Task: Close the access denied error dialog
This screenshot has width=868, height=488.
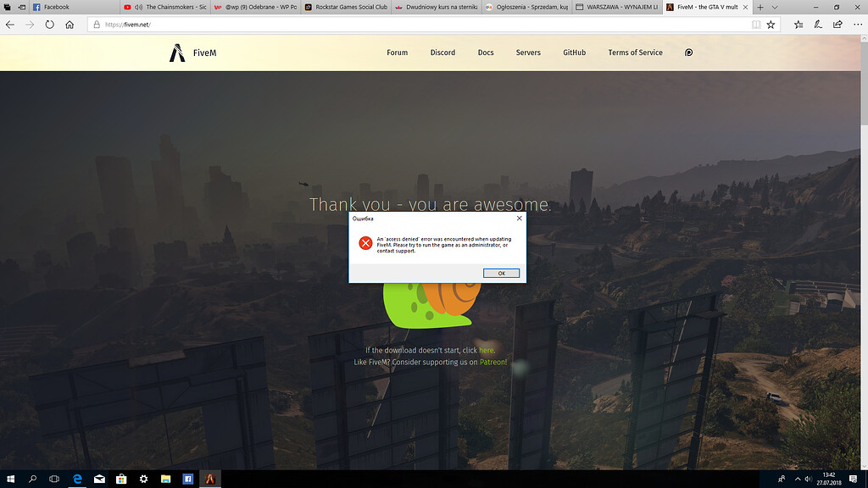Action: [x=520, y=219]
